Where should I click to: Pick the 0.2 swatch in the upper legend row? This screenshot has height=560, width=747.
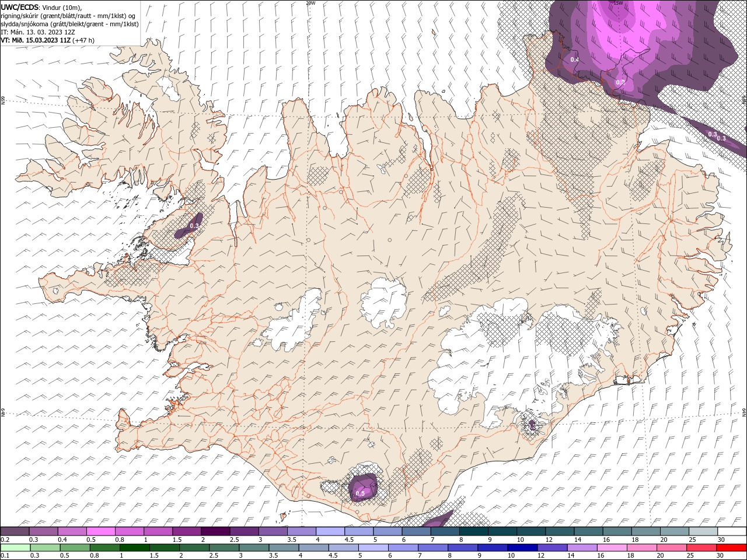pyautogui.click(x=15, y=531)
